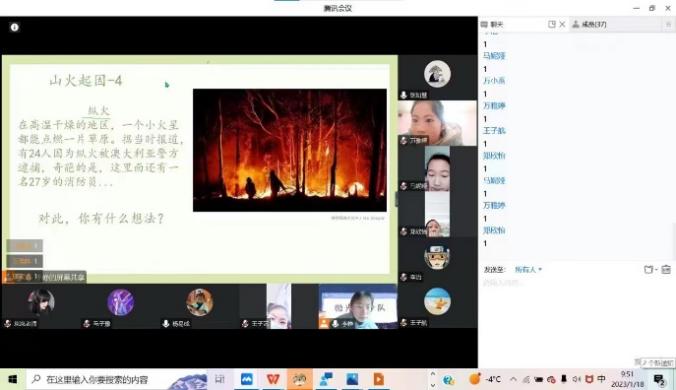The image size is (676, 390).
Task: Select the wildfire photo on the slide
Action: 290,150
